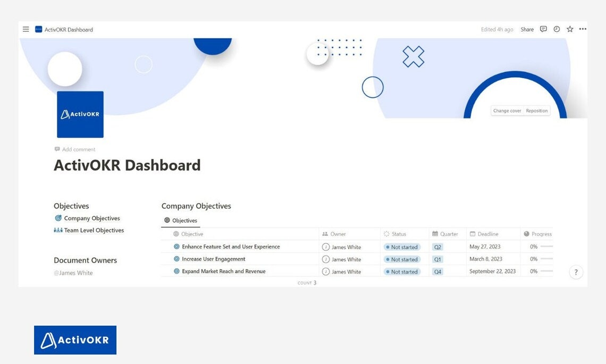This screenshot has height=364, width=606.
Task: Click progress bar in Expand Market Reach row
Action: (546, 271)
